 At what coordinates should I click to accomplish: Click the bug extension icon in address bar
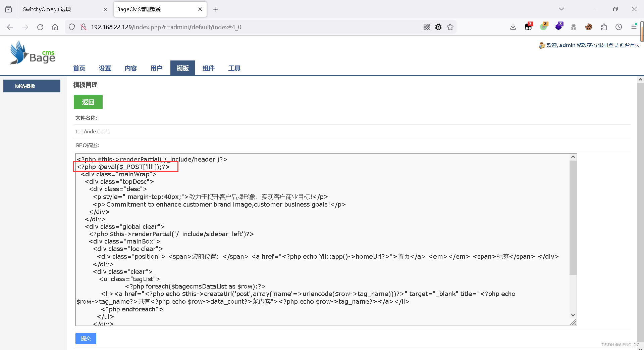click(x=438, y=27)
